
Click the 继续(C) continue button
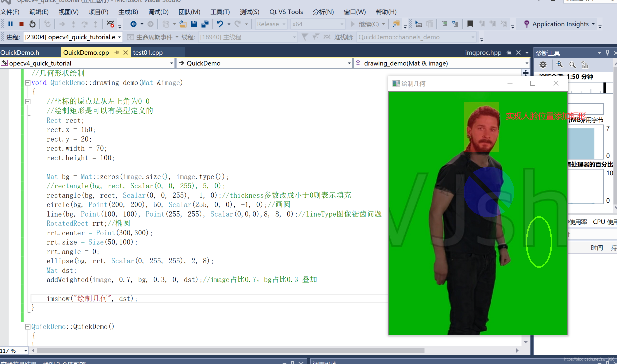pos(368,24)
